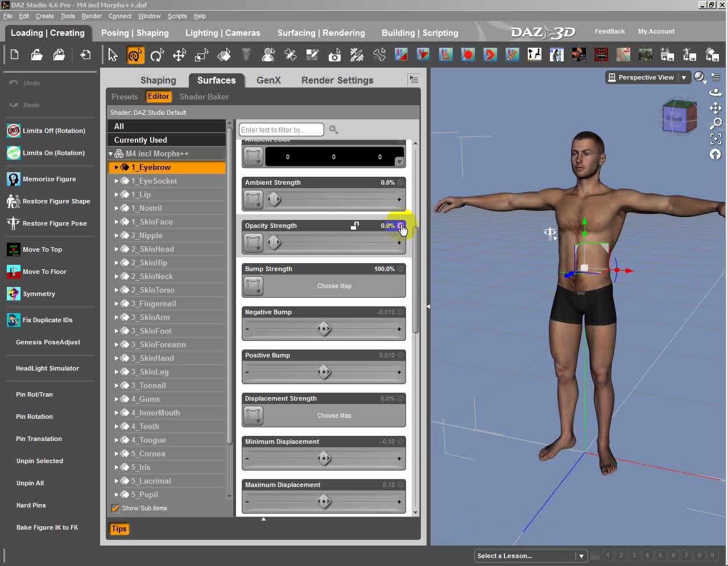Image resolution: width=728 pixels, height=566 pixels.
Task: Click Fix Duplicate IDs action
Action: coord(40,320)
